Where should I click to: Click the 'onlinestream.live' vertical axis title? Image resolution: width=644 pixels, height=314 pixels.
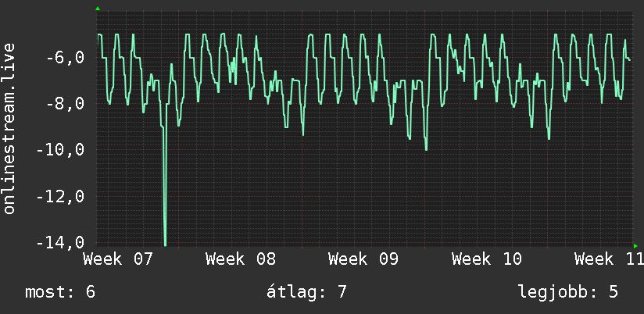point(9,128)
